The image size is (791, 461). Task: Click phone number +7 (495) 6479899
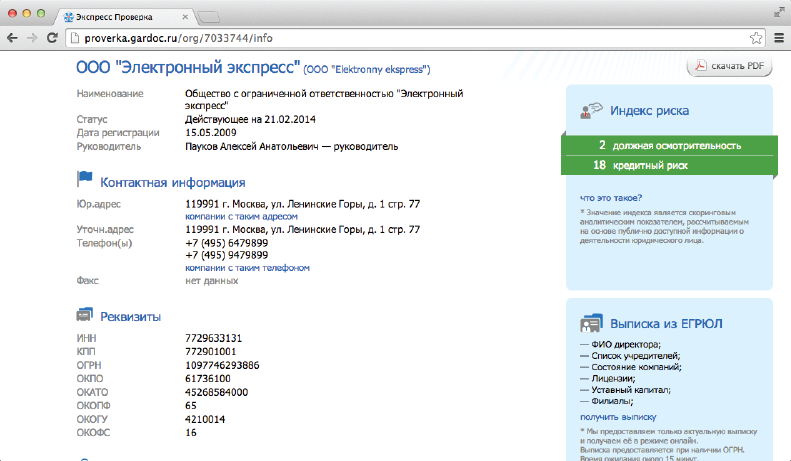point(227,243)
